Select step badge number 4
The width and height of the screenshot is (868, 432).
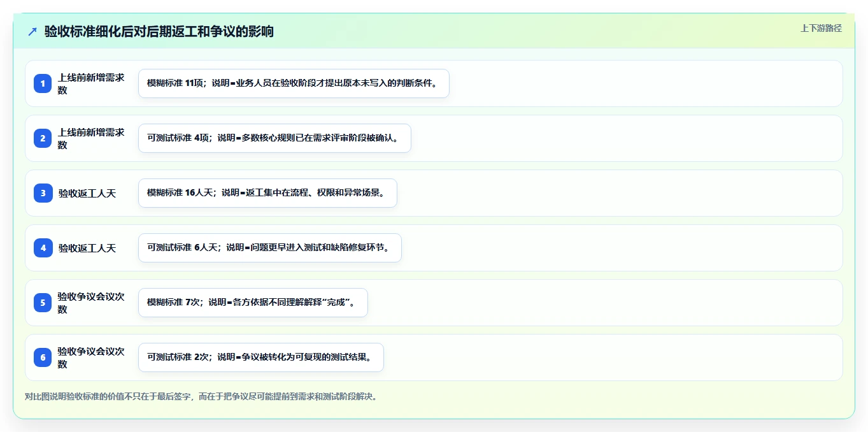pos(43,248)
